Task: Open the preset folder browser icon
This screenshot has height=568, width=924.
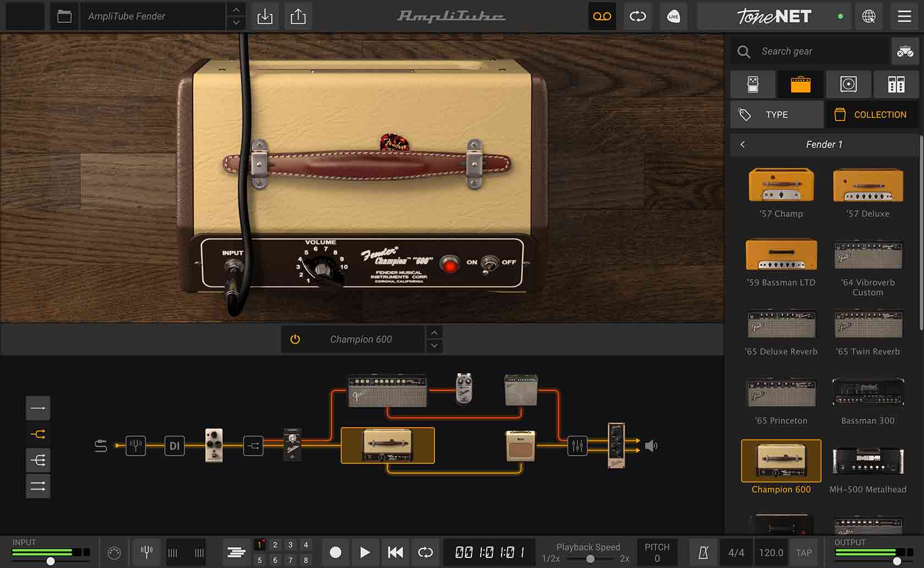Action: click(64, 17)
